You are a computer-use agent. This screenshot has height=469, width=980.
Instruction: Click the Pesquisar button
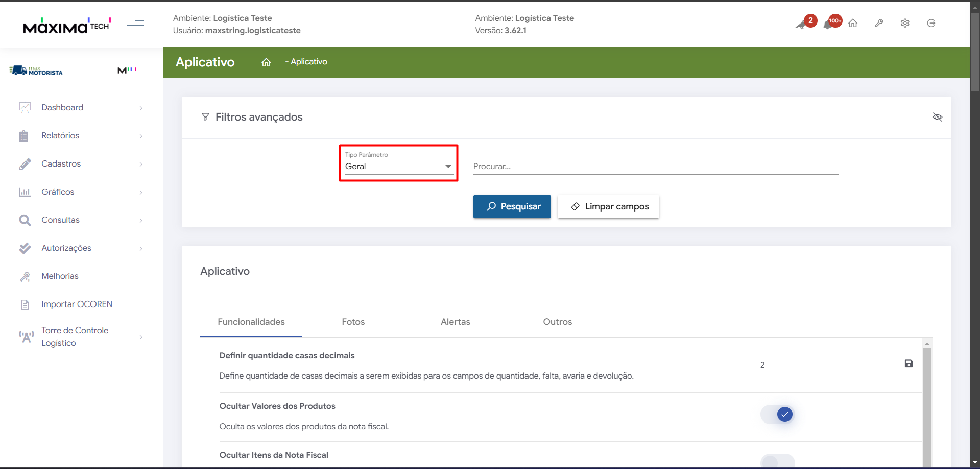click(x=512, y=206)
